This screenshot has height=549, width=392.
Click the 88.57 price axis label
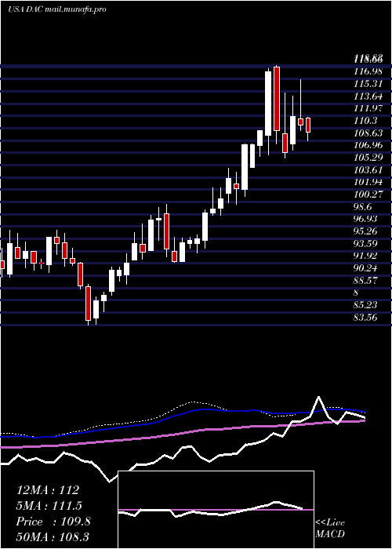[366, 281]
